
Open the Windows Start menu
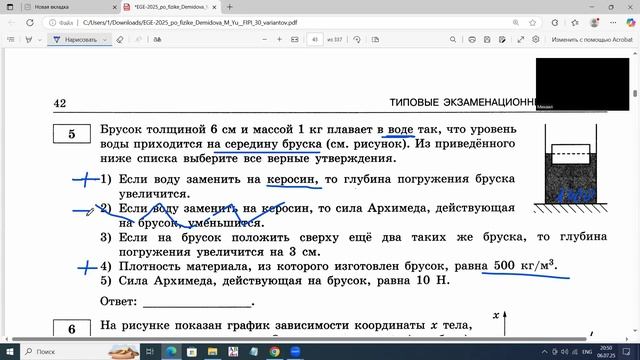[x=9, y=351]
